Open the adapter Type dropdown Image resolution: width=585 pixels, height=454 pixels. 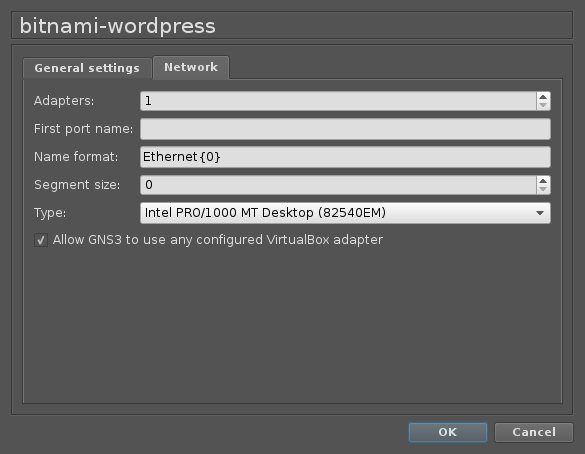tap(345, 213)
